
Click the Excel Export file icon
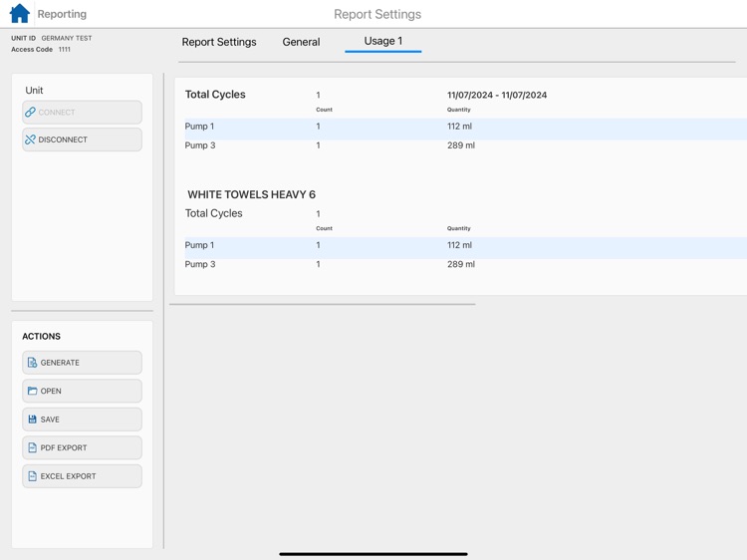tap(32, 476)
